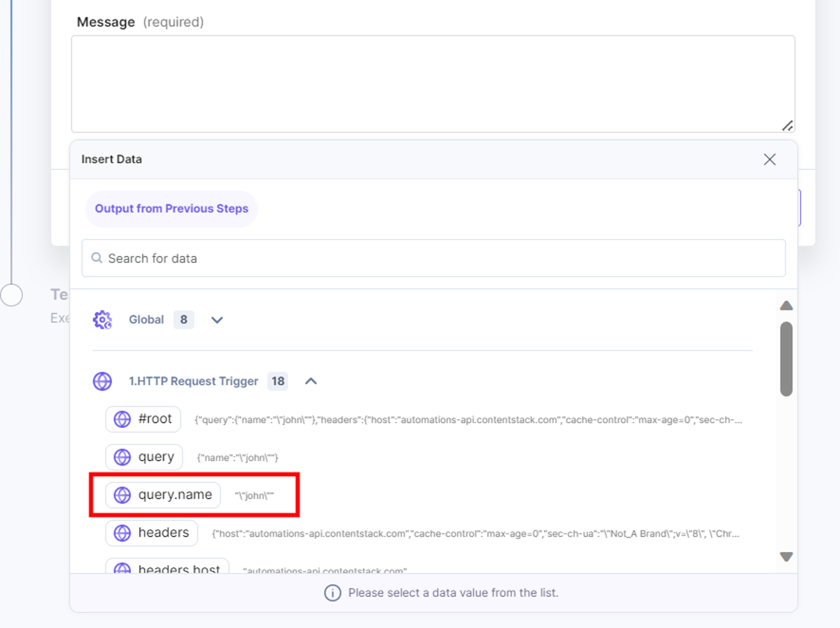Viewport: 840px width, 628px height.
Task: Click the Message field resize handle
Action: click(x=787, y=126)
